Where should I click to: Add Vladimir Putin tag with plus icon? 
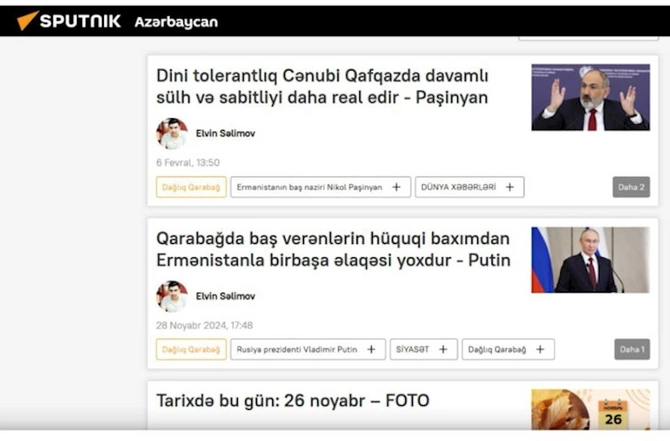tap(371, 350)
